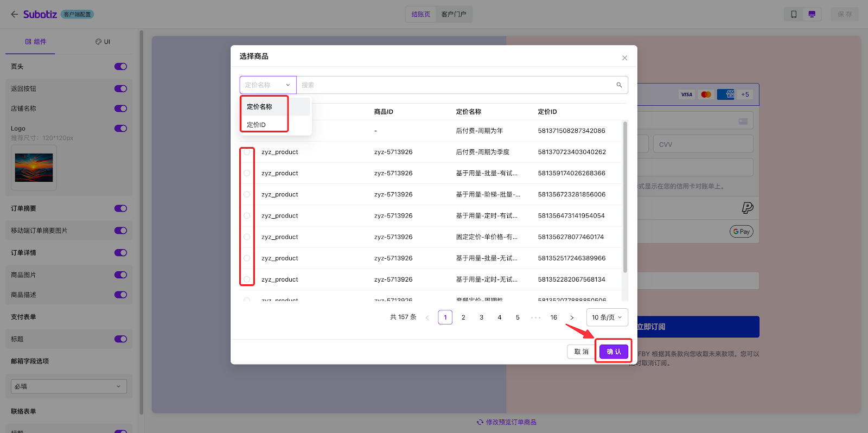This screenshot has width=868, height=433.
Task: Click the back arrow next to Subotiz
Action: click(14, 14)
